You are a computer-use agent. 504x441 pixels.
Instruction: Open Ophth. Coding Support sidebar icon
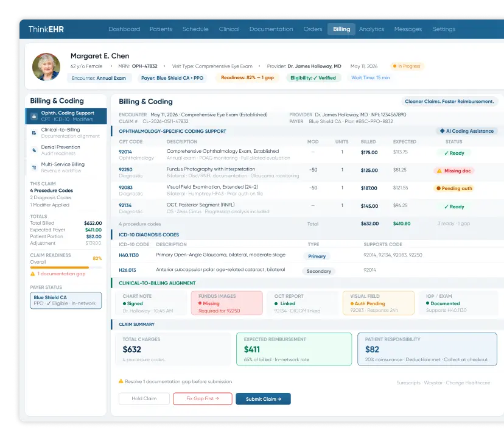pyautogui.click(x=34, y=116)
